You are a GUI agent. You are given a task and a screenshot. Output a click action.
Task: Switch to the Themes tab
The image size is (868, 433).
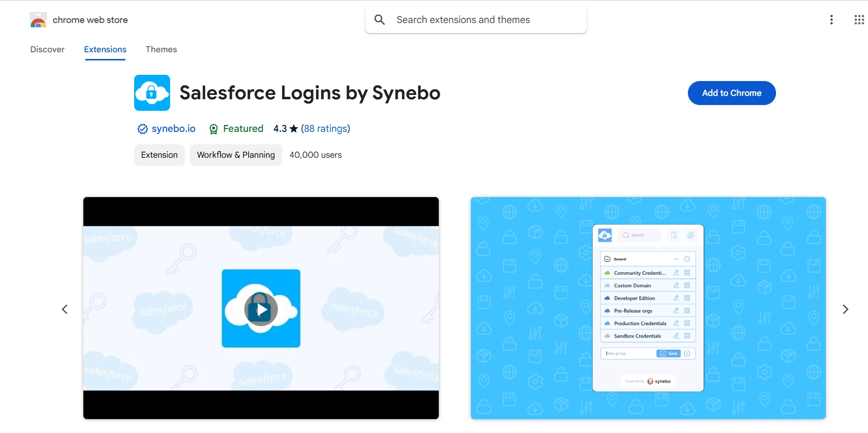[161, 49]
